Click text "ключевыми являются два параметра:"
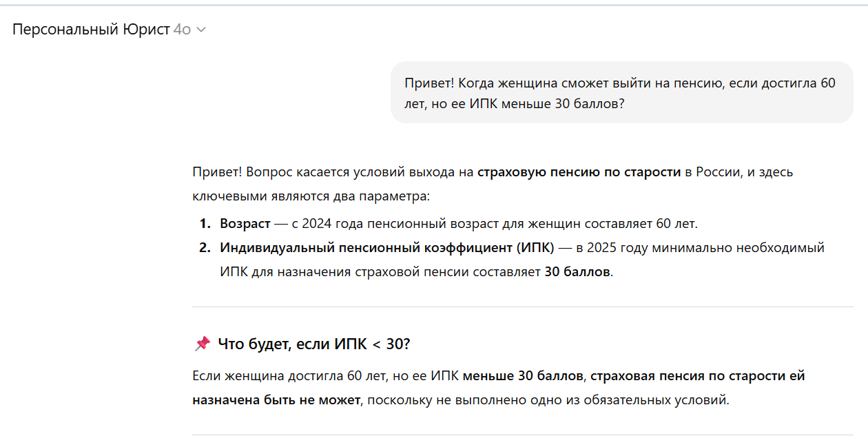868x447 pixels. click(x=311, y=196)
